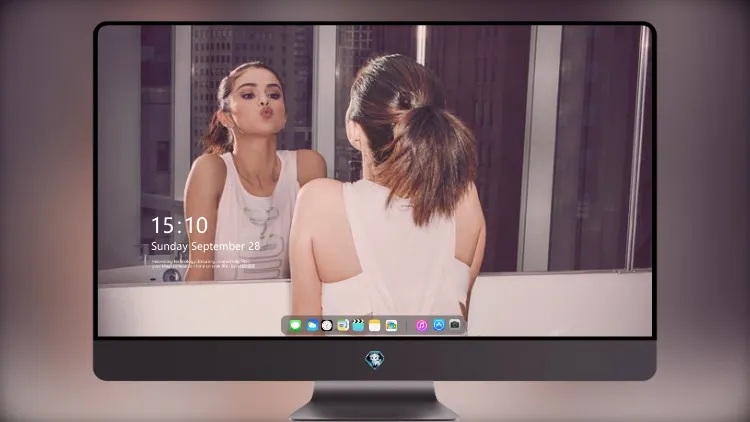Open the photo collage app in dock

(x=391, y=325)
